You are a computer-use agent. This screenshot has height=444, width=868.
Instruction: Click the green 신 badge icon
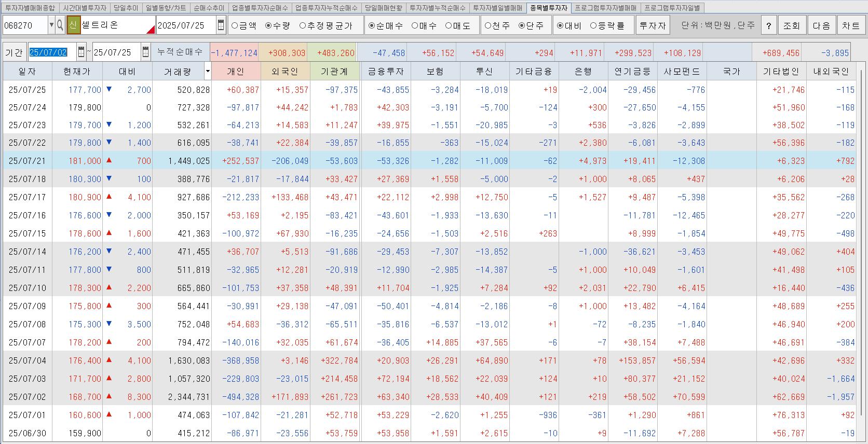[73, 25]
